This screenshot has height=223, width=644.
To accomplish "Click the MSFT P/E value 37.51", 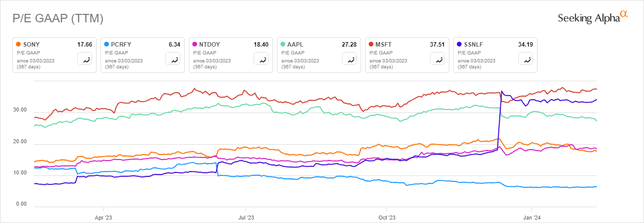I will click(437, 44).
